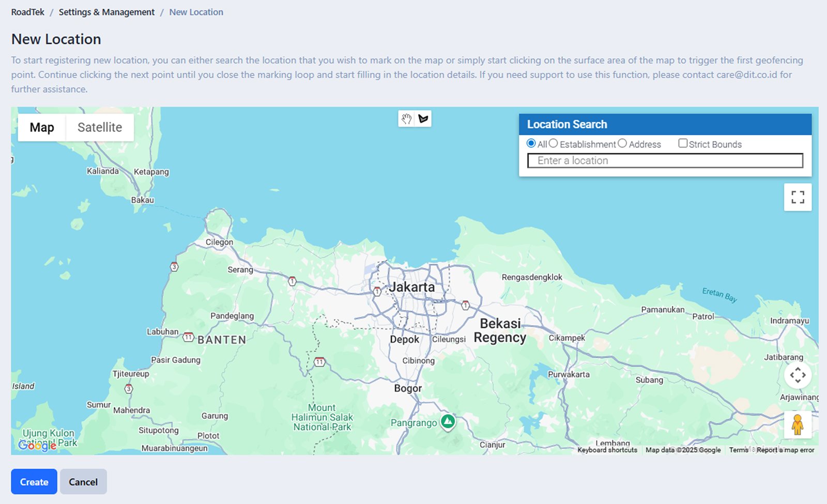Switch to Map view
The height and width of the screenshot is (504, 827).
pos(41,127)
